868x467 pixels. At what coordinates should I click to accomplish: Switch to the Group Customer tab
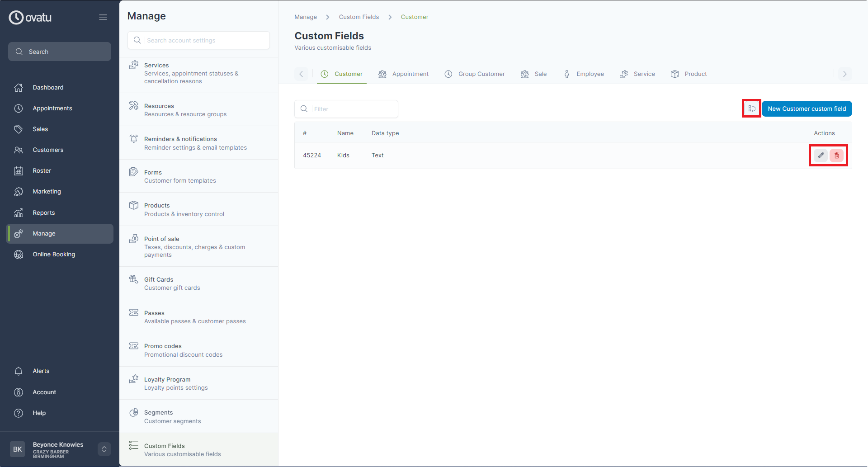[x=475, y=74]
